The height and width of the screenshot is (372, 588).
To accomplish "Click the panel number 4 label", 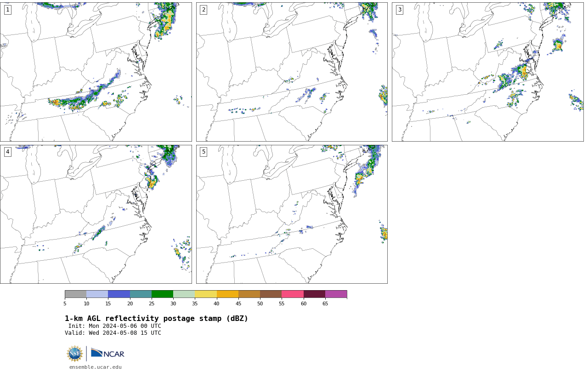I will pyautogui.click(x=7, y=152).
